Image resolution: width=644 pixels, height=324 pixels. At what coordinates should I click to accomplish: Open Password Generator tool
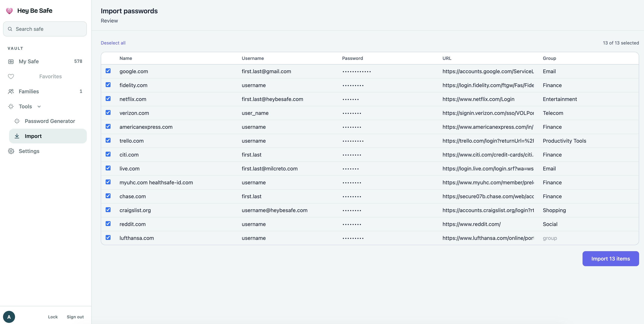48,121
